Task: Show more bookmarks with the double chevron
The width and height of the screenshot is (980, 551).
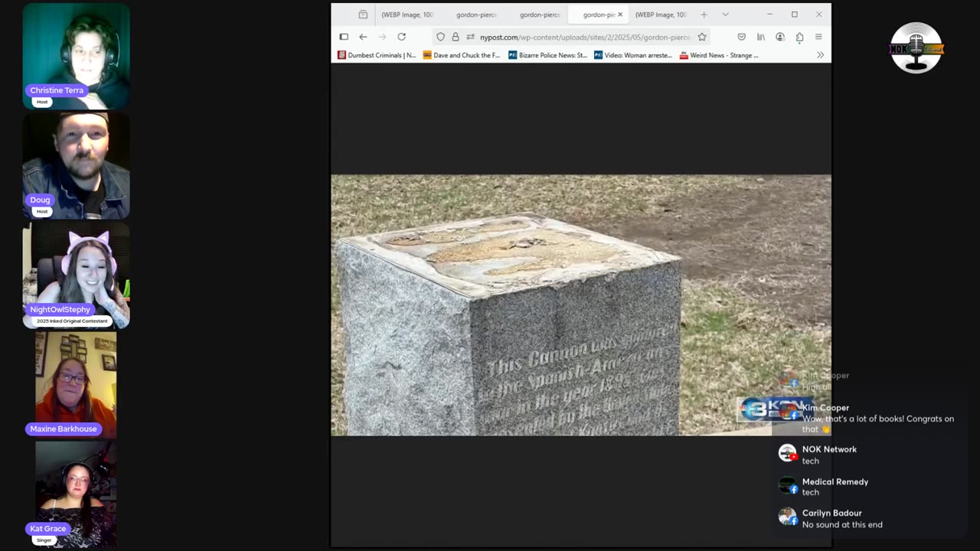Action: tap(820, 55)
